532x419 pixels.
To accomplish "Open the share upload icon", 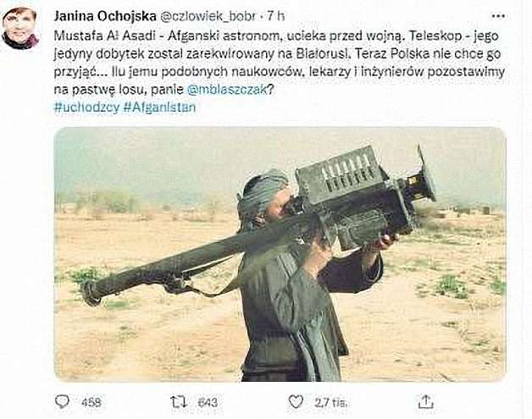I will point(426,402).
